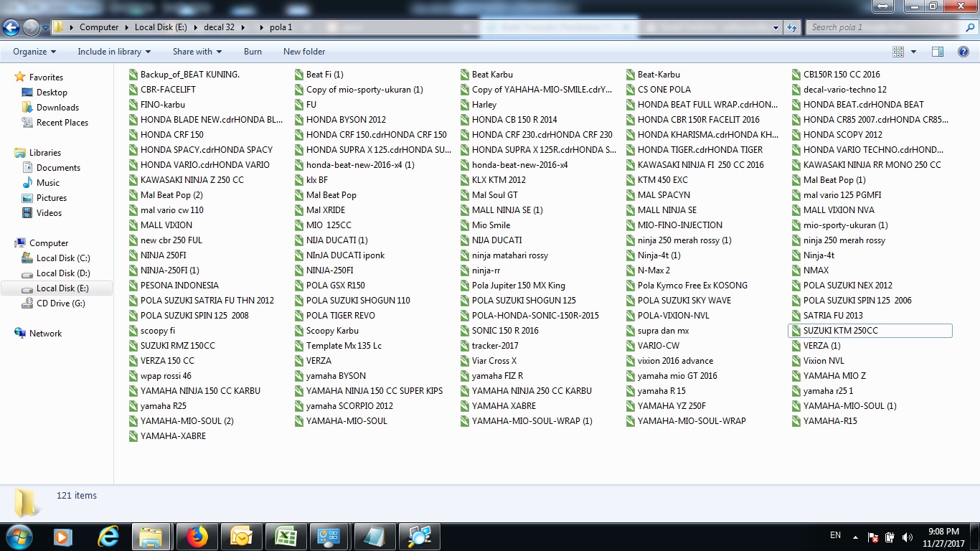The image size is (980, 551).
Task: Launch Internet Explorer from taskbar
Action: pyautogui.click(x=108, y=537)
